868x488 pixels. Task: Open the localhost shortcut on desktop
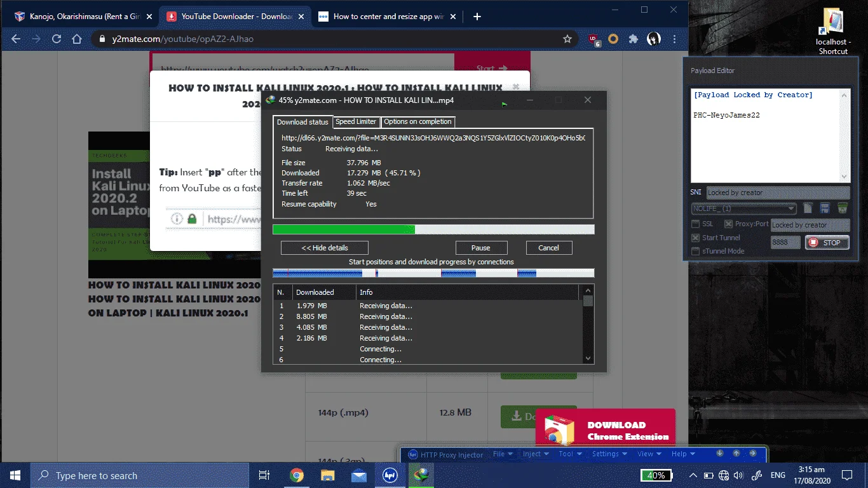[832, 31]
